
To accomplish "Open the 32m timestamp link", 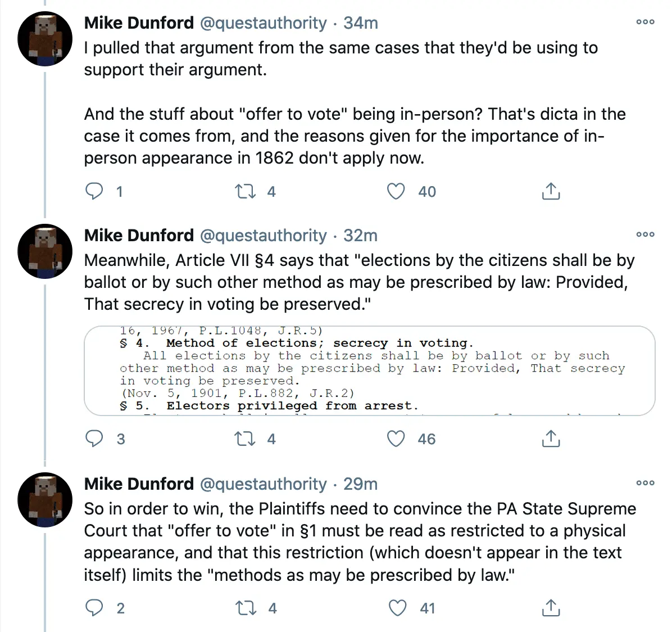I will pos(360,235).
